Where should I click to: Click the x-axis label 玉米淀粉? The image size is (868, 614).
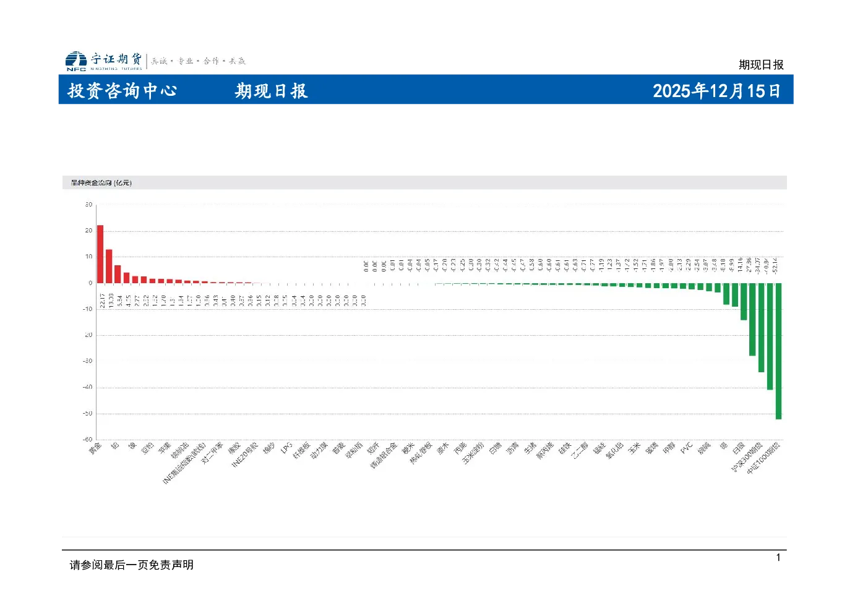(x=473, y=453)
